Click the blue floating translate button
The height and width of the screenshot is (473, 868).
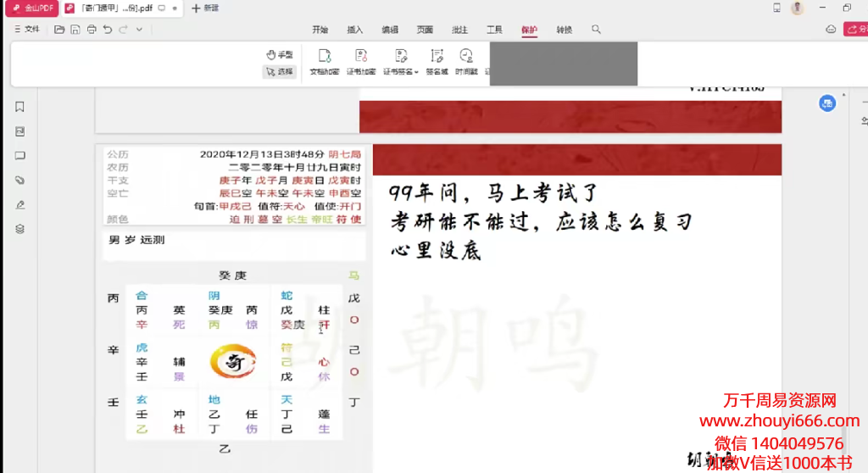(x=826, y=103)
